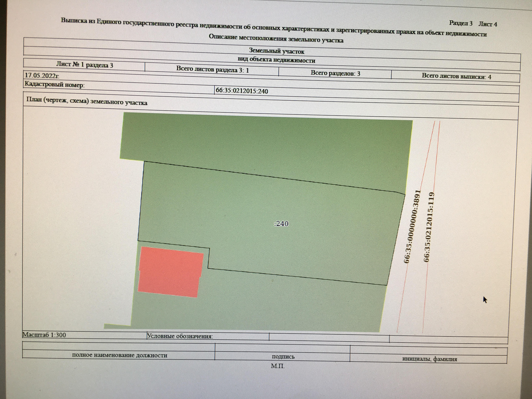Click the 'Раздел 3' header text
The image size is (532, 399).
point(461,23)
